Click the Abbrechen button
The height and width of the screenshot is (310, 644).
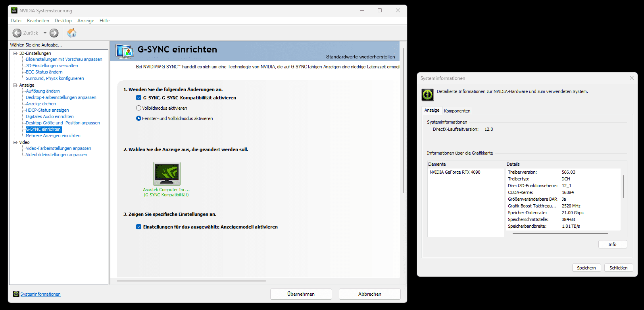pyautogui.click(x=370, y=294)
